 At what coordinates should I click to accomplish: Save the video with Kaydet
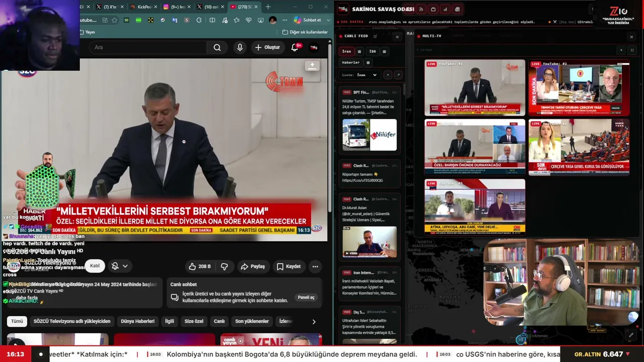click(x=289, y=266)
